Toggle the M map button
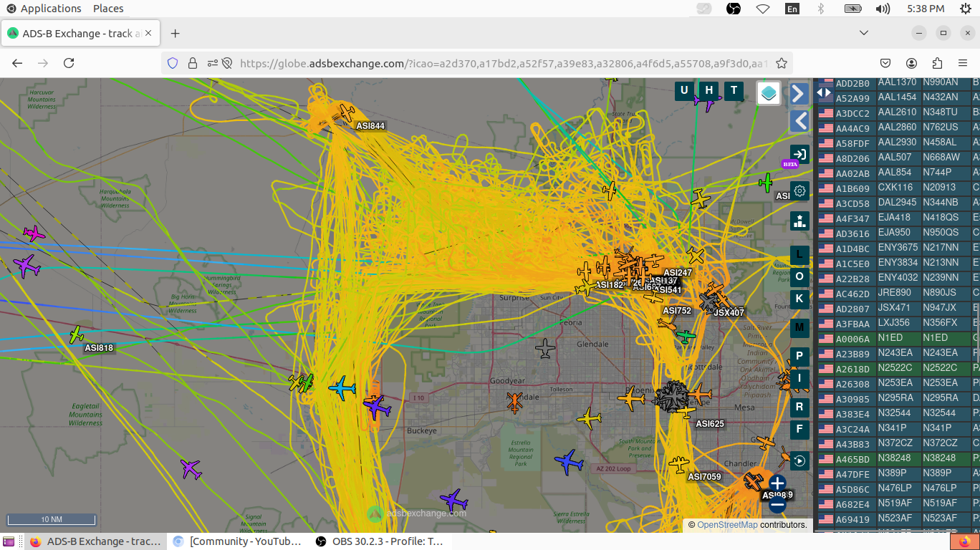 [799, 328]
